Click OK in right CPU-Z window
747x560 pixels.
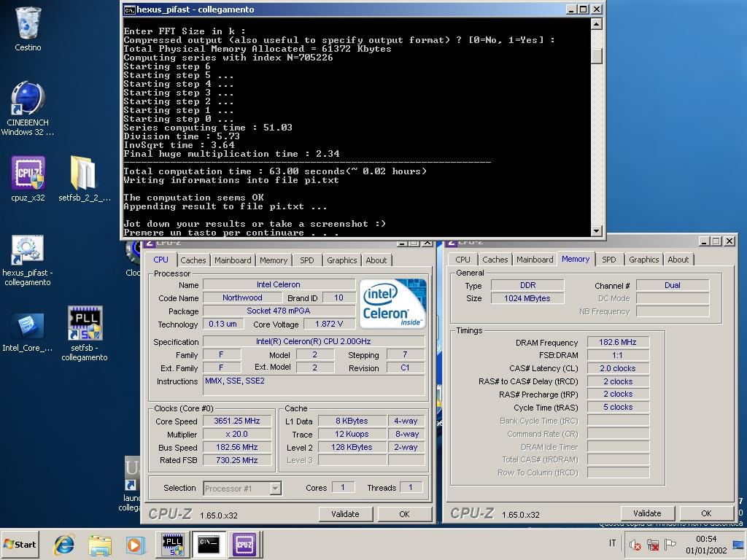(x=706, y=513)
